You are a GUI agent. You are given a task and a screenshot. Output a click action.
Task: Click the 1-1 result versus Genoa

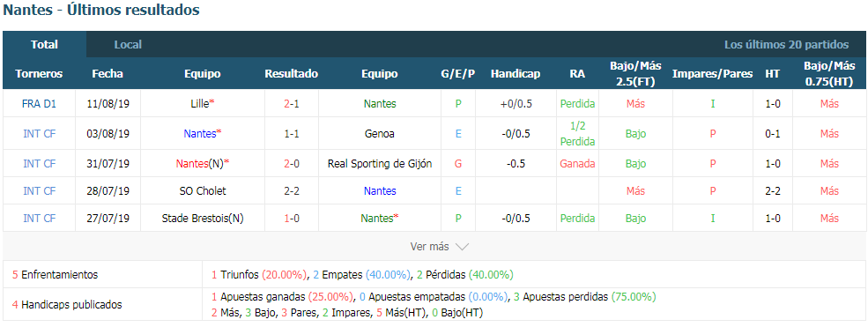point(291,133)
